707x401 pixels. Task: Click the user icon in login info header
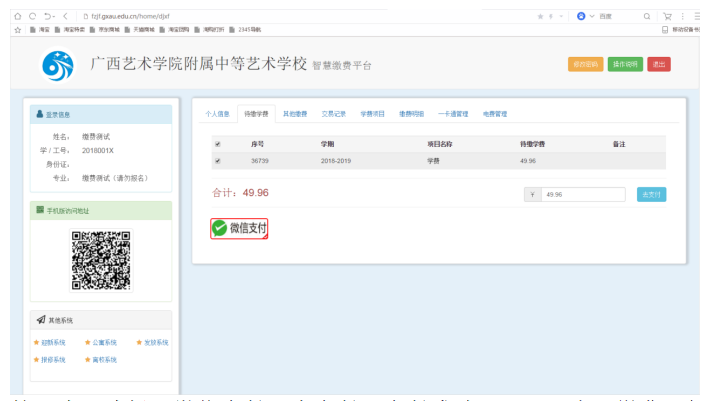point(40,114)
